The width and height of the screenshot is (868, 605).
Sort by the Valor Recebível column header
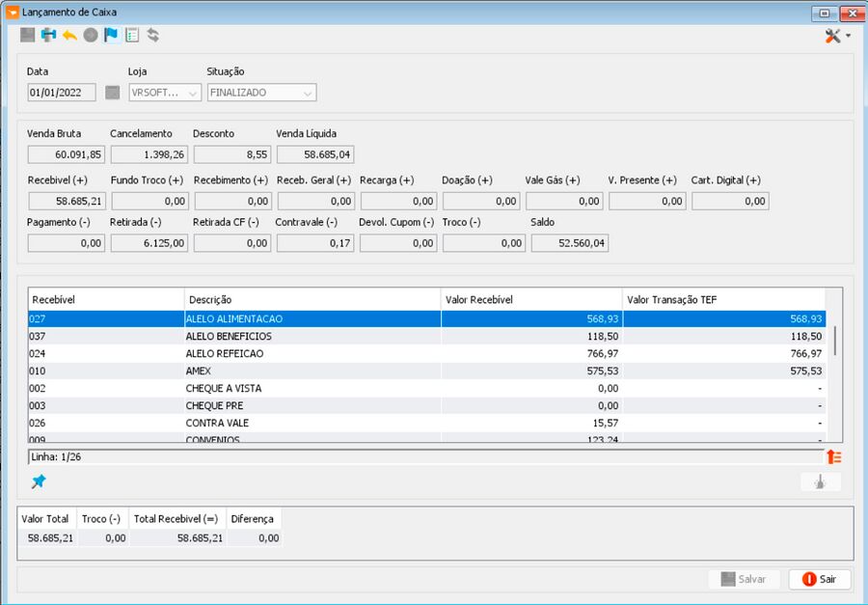(x=531, y=300)
